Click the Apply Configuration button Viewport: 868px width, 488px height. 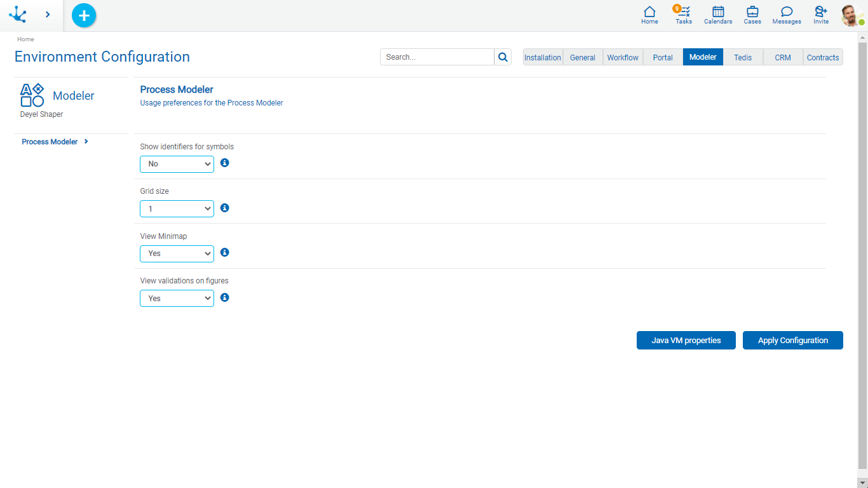792,341
